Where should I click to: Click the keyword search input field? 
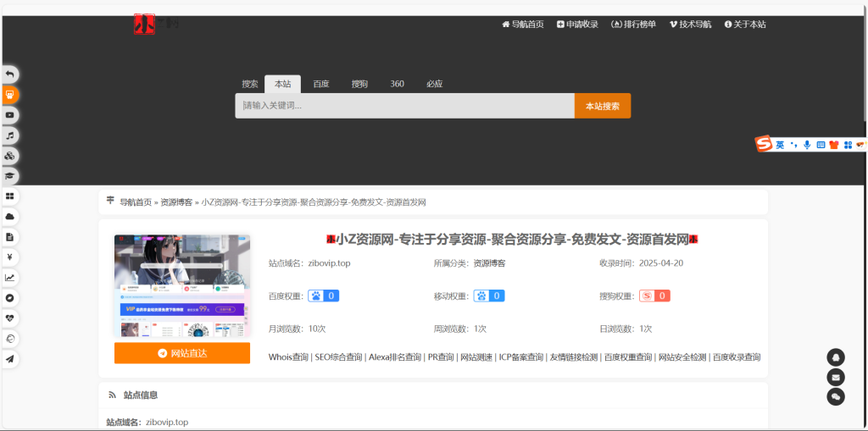[404, 106]
